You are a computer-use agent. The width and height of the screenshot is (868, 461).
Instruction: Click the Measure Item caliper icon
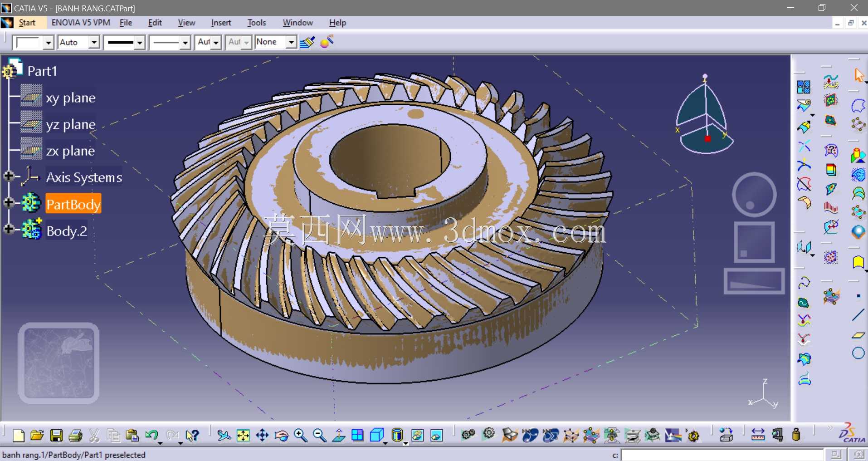click(777, 435)
